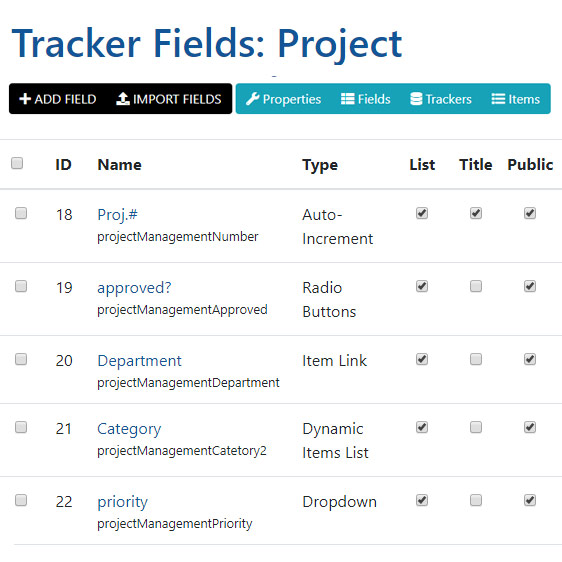
Task: Open the Category field link
Action: pos(129,429)
